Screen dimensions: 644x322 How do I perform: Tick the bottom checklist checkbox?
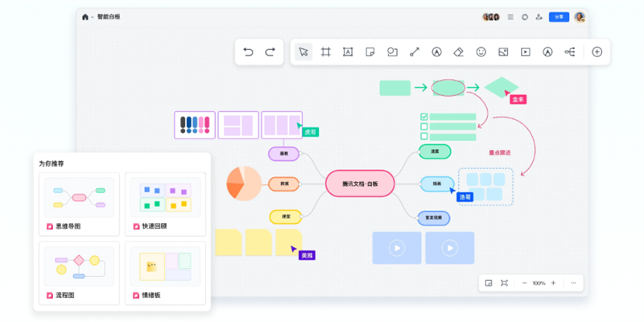coord(424,136)
